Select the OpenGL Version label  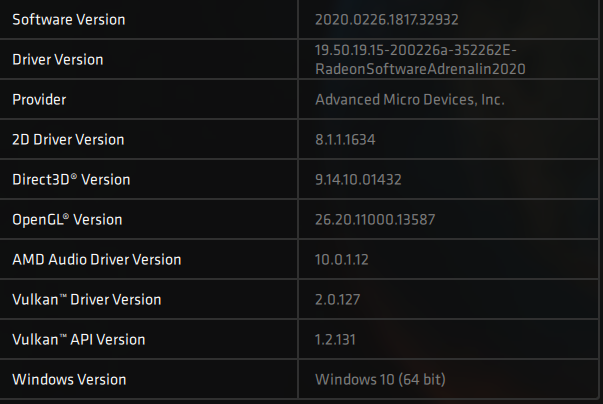pos(67,219)
